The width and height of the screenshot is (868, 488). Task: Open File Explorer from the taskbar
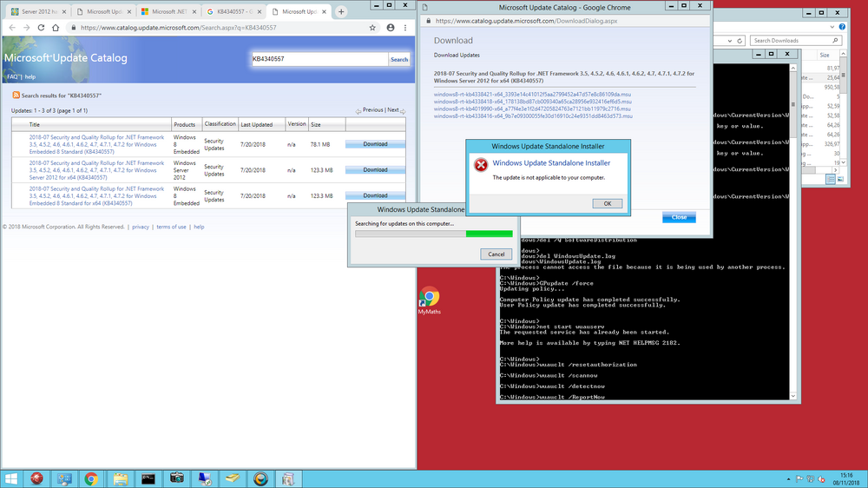[120, 478]
